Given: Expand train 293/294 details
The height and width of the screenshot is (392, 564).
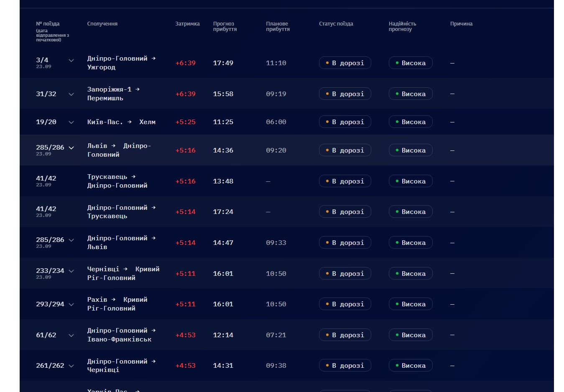Looking at the screenshot, I should (x=71, y=304).
